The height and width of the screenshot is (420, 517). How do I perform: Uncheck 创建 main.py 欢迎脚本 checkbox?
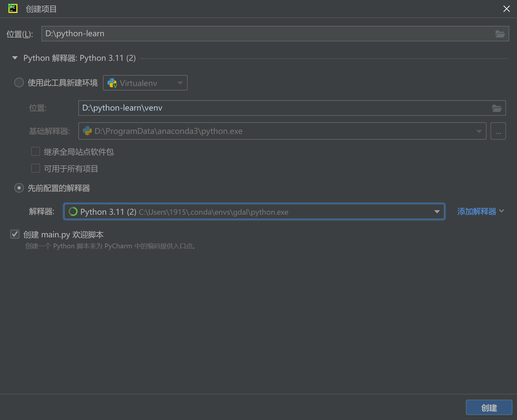click(15, 234)
